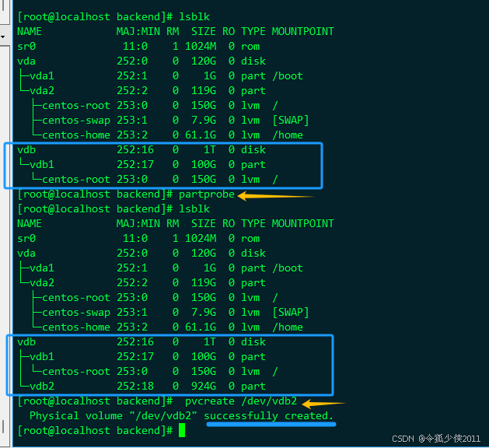Select the 'partprobe' command text
Screen dimensions: 489x448
[x=207, y=194]
